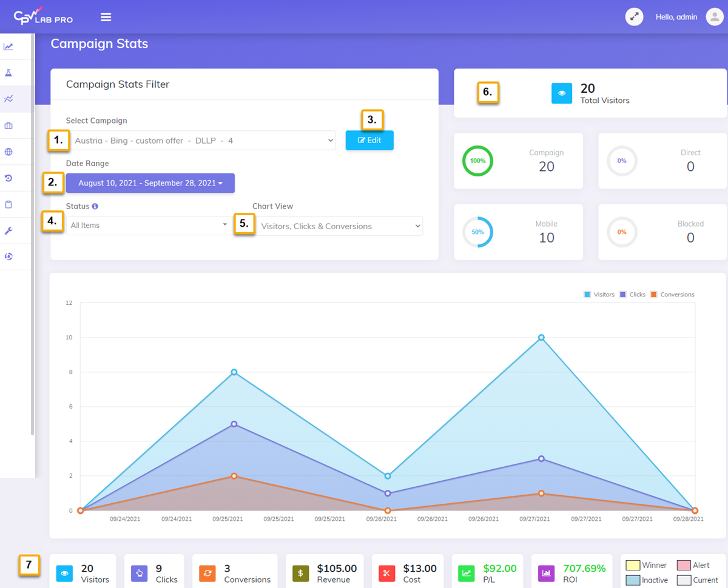Screen dimensions: 728x588
Task: Open the Select Campaign dropdown
Action: click(203, 141)
